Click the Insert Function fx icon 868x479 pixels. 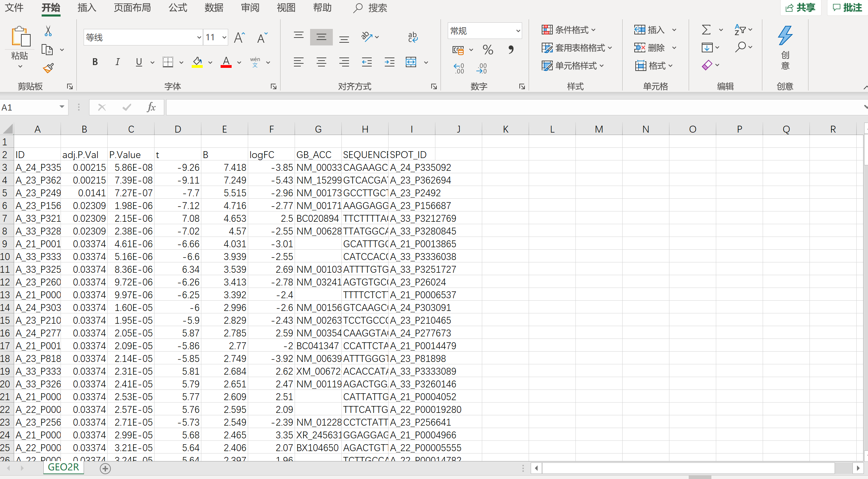click(151, 107)
